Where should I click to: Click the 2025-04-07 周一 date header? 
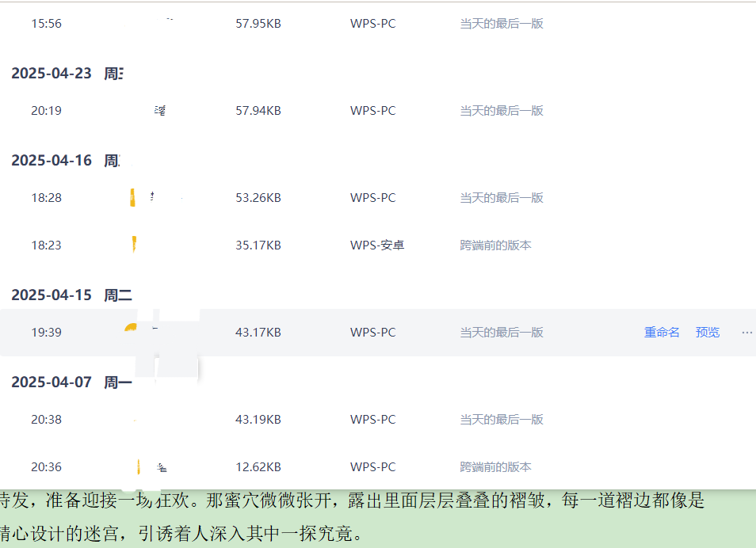[x=71, y=382]
